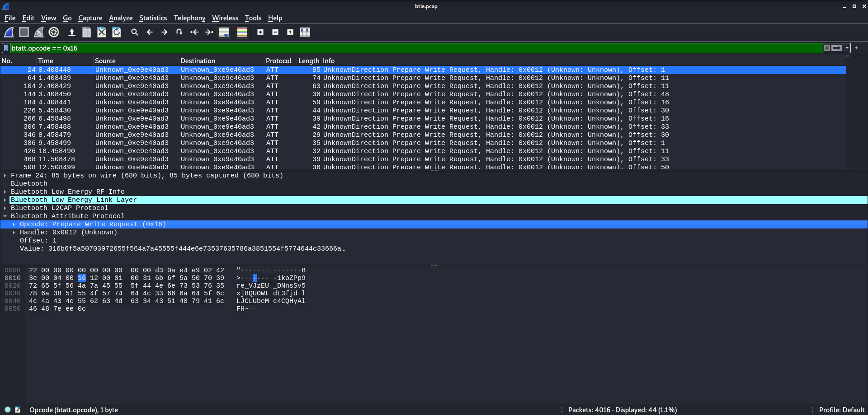Stop capturing packets square icon

point(24,32)
